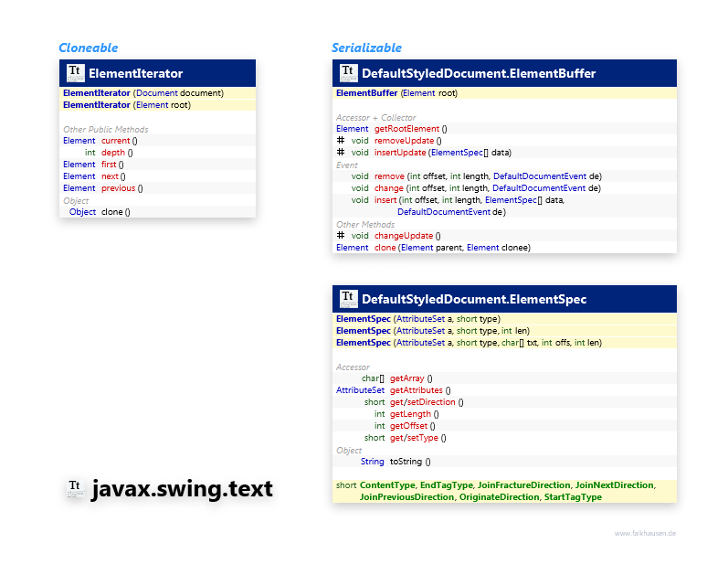Click the getOffset () method
Screen dimensions: 728x575
(x=412, y=426)
